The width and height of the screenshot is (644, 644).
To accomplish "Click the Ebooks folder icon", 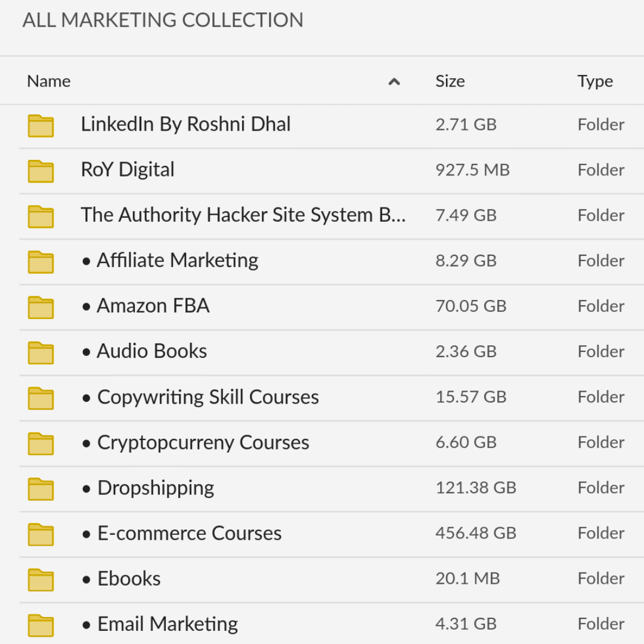I will tap(41, 580).
